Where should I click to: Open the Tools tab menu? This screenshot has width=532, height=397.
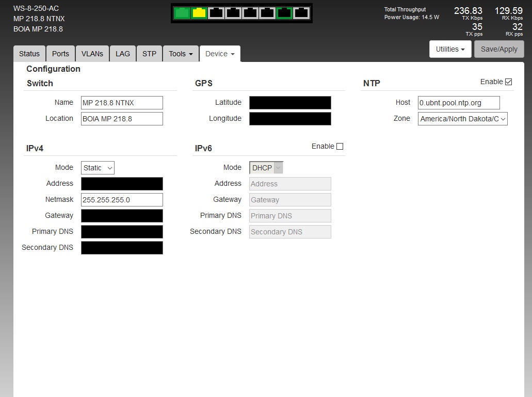pos(181,54)
